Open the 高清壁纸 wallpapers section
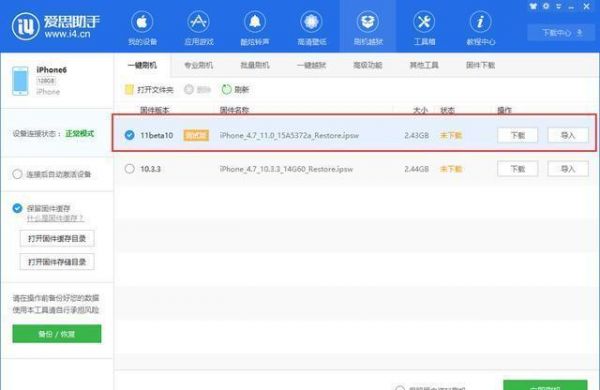This screenshot has width=600, height=390. pos(311,28)
